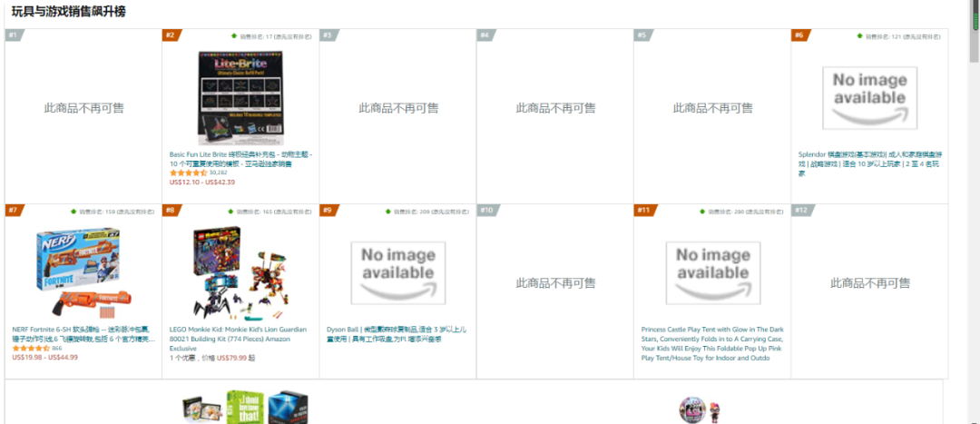The height and width of the screenshot is (424, 980).
Task: Click '此商品不再可售' notice in card #5
Action: click(x=712, y=107)
